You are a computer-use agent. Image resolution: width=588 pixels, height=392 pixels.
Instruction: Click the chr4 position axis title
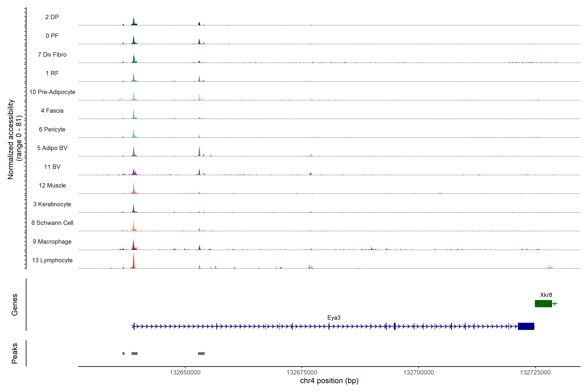coord(329,381)
